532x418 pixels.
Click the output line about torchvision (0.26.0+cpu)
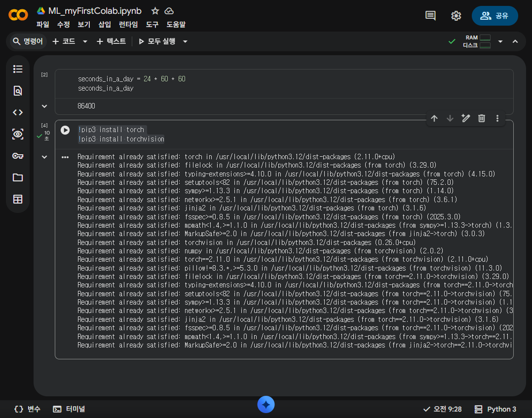[246, 243]
